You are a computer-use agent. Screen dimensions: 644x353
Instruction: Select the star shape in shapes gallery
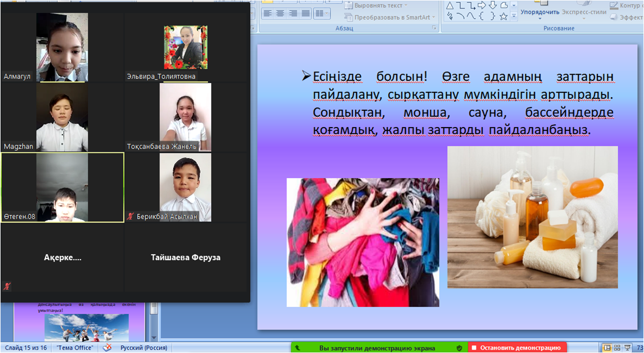pos(504,16)
